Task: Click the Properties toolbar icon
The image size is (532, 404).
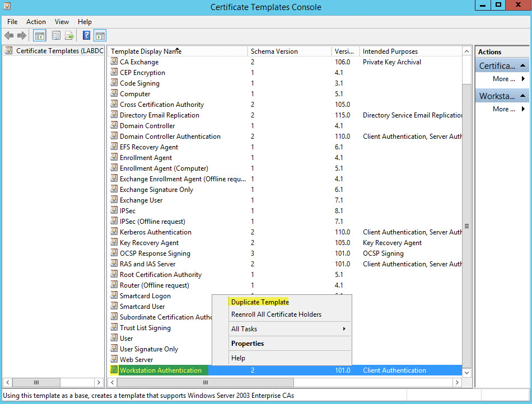Action: tap(57, 35)
